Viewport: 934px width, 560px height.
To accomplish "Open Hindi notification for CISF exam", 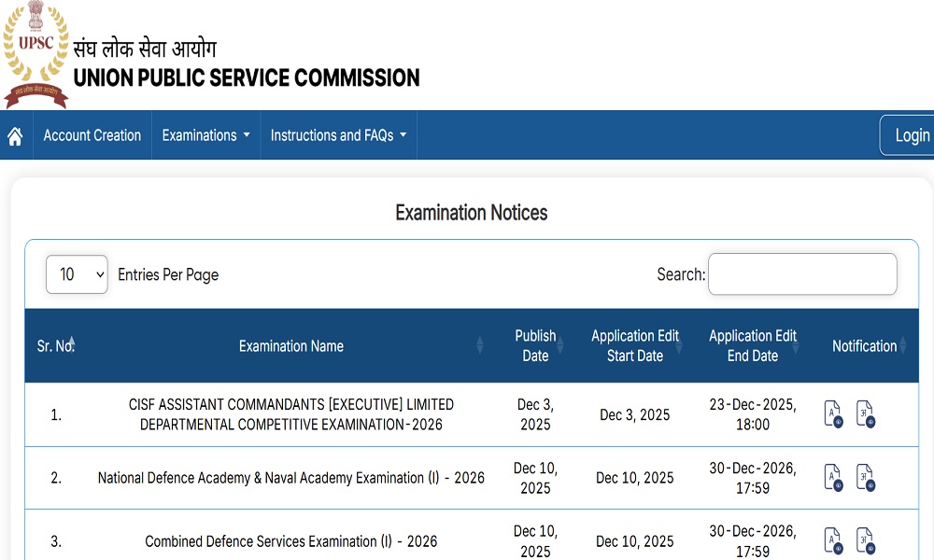I will point(864,413).
